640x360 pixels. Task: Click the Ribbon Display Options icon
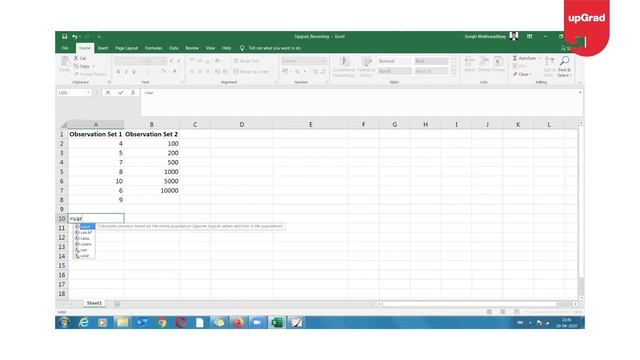click(x=529, y=36)
